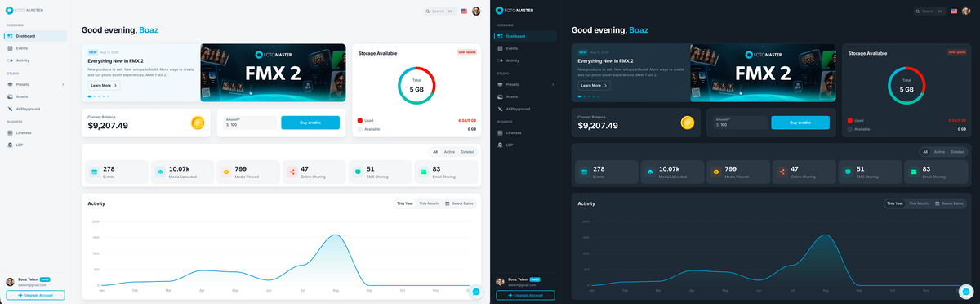
Task: Click FotoMaster logo in light theme sidebar
Action: (x=24, y=10)
